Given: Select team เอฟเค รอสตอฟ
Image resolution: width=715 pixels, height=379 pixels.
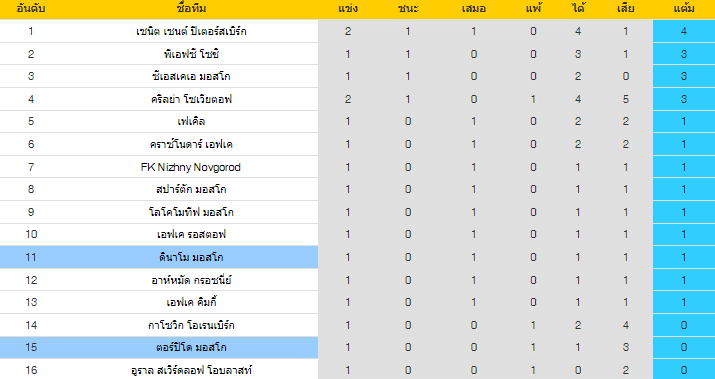Looking at the screenshot, I should pyautogui.click(x=191, y=235).
